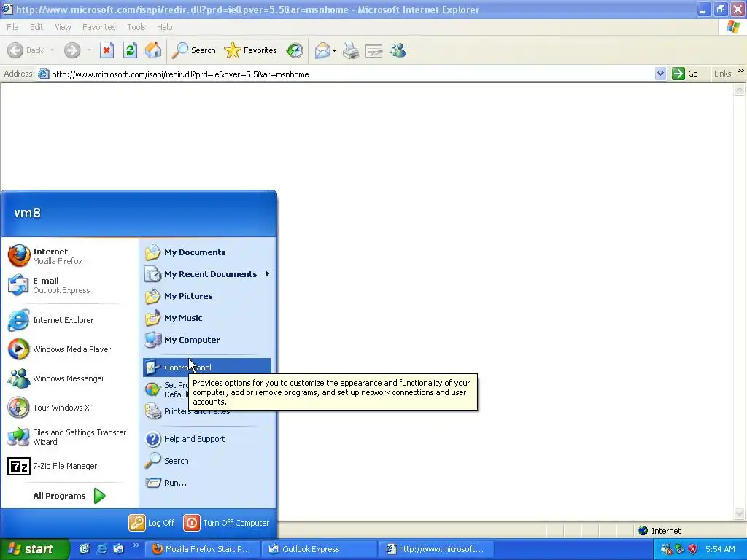747x560 pixels.
Task: Click the Back navigation arrow in Internet Explorer
Action: coord(15,50)
